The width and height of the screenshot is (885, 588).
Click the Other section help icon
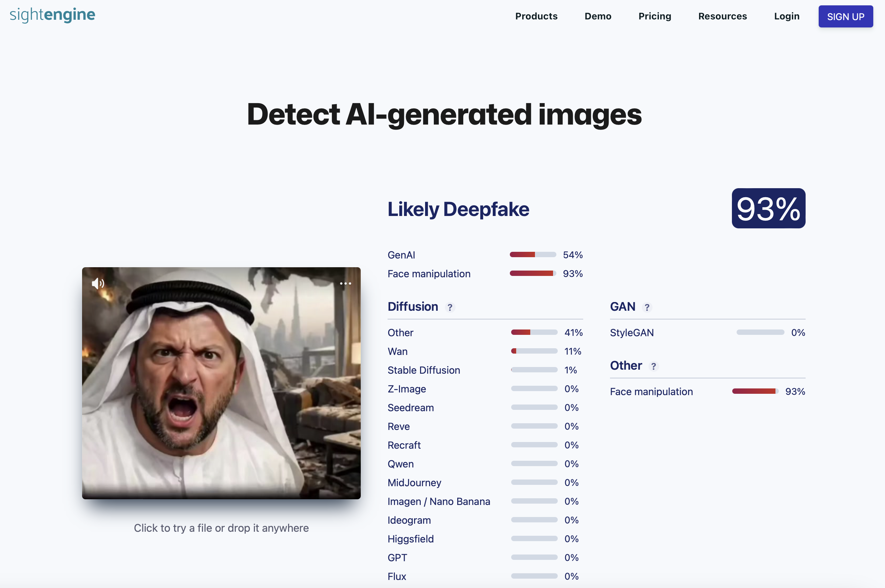pos(654,366)
